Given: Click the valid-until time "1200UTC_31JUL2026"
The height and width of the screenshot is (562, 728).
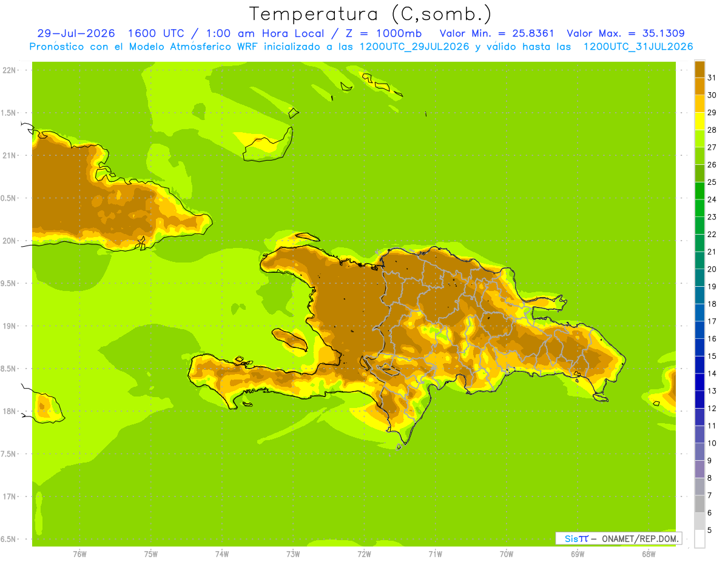Looking at the screenshot, I should (x=638, y=47).
